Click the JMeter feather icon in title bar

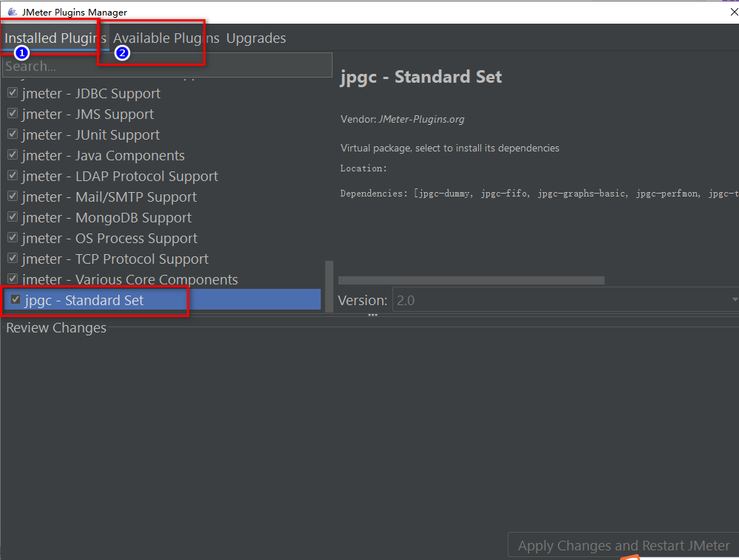coord(13,12)
